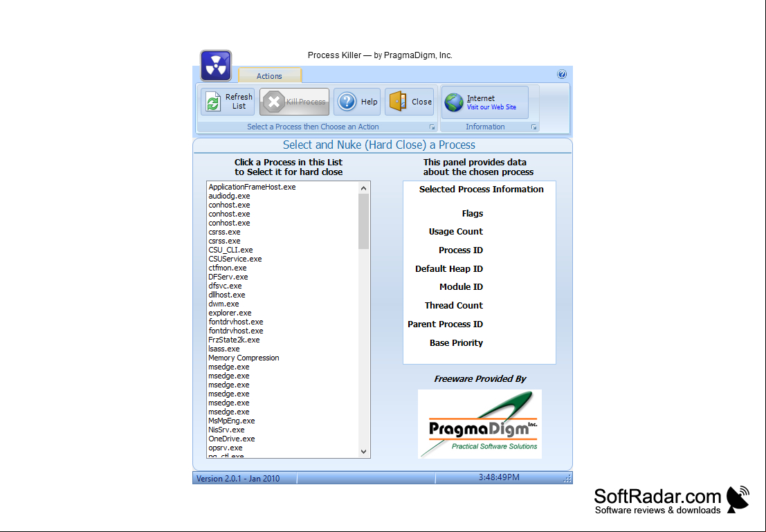Click the 3:48:49PM clock in status bar
766x532 pixels.
tap(500, 477)
